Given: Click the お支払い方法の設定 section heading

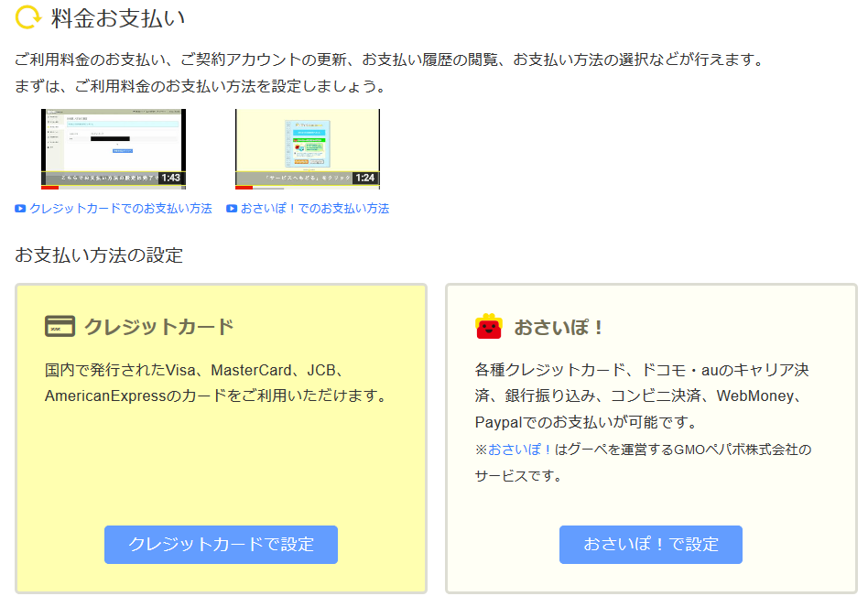Looking at the screenshot, I should coord(99,255).
